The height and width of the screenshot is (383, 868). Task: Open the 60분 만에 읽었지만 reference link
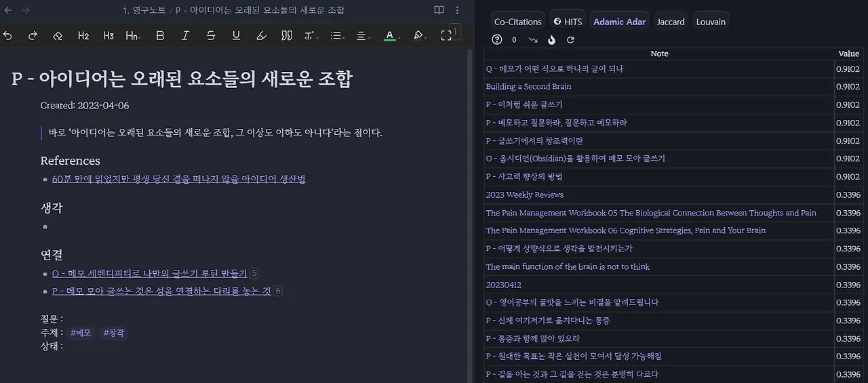coord(178,179)
